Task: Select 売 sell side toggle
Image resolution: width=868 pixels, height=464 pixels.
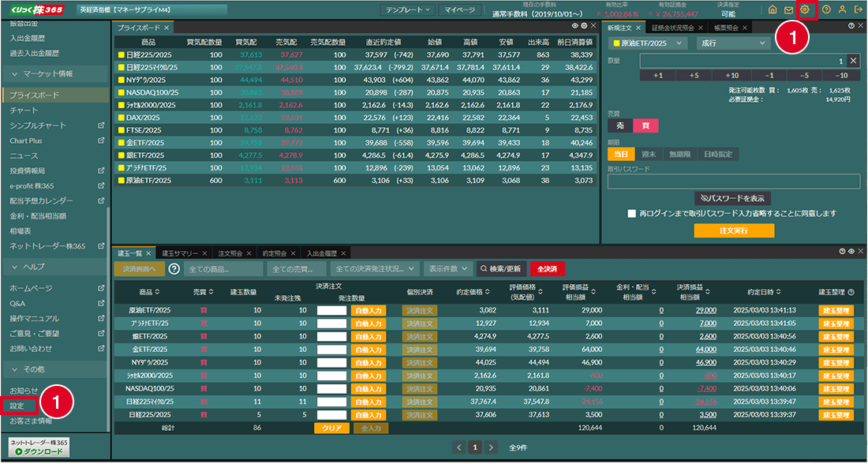Action: coord(620,125)
